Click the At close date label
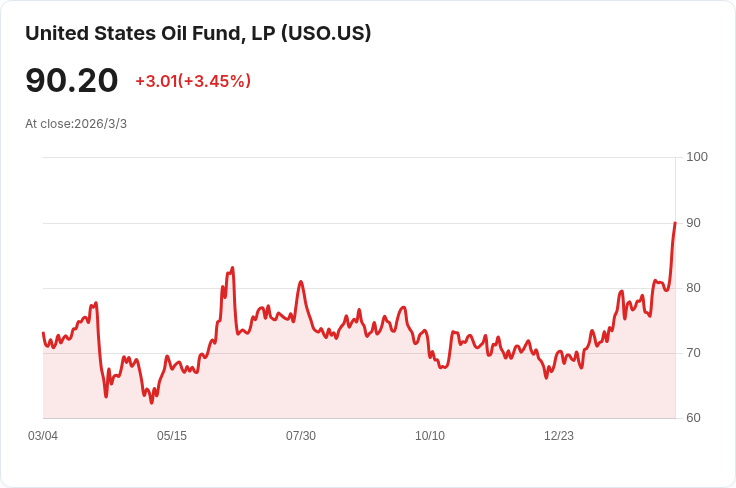 coord(76,124)
